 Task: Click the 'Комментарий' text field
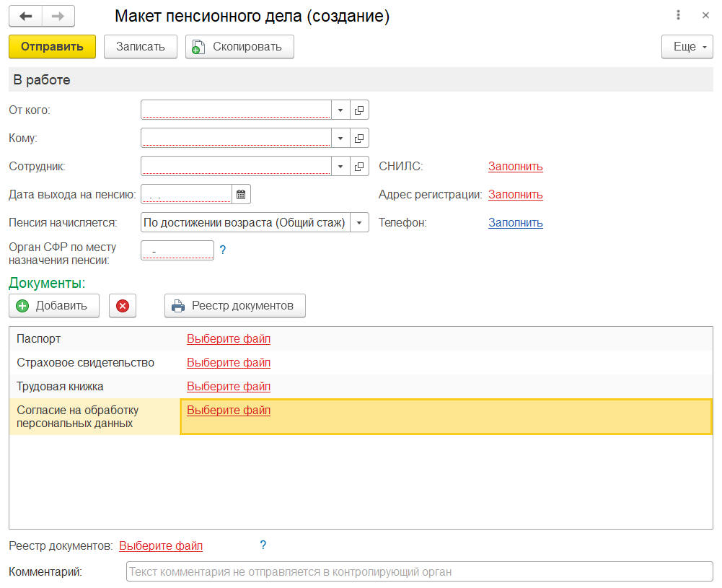(418, 572)
